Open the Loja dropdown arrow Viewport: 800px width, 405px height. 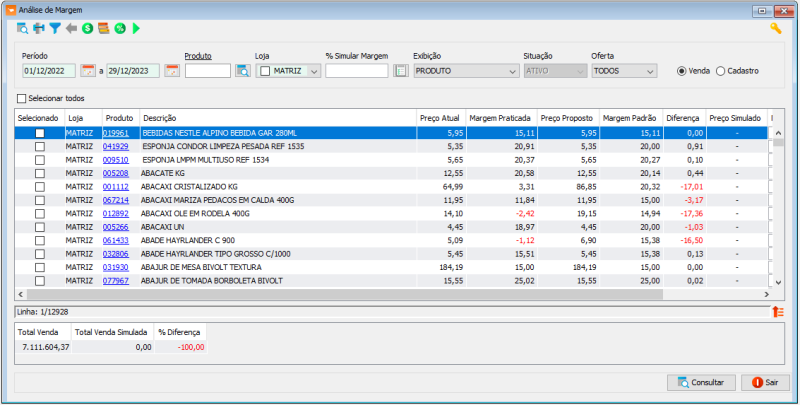(x=314, y=71)
